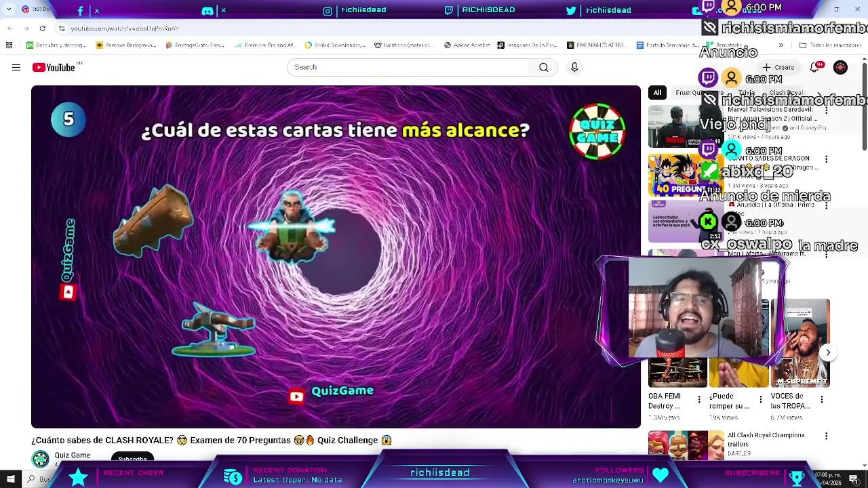Viewport: 868px width, 488px height.
Task: Open the Portada Seminario bookmark
Action: point(668,45)
